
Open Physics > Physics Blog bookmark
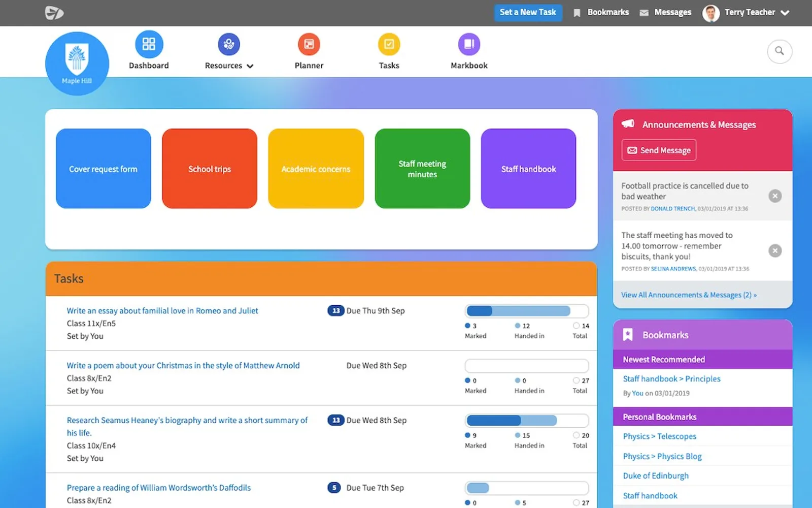(x=662, y=456)
